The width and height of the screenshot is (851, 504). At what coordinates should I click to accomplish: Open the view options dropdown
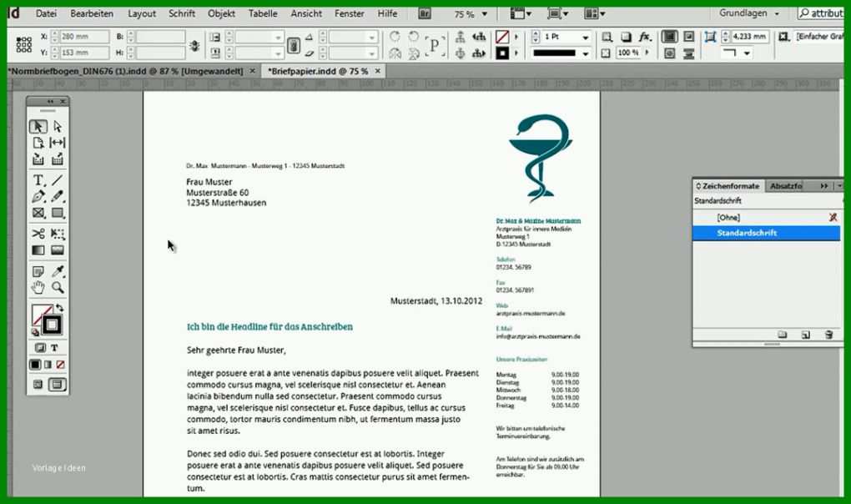pyautogui.click(x=521, y=13)
